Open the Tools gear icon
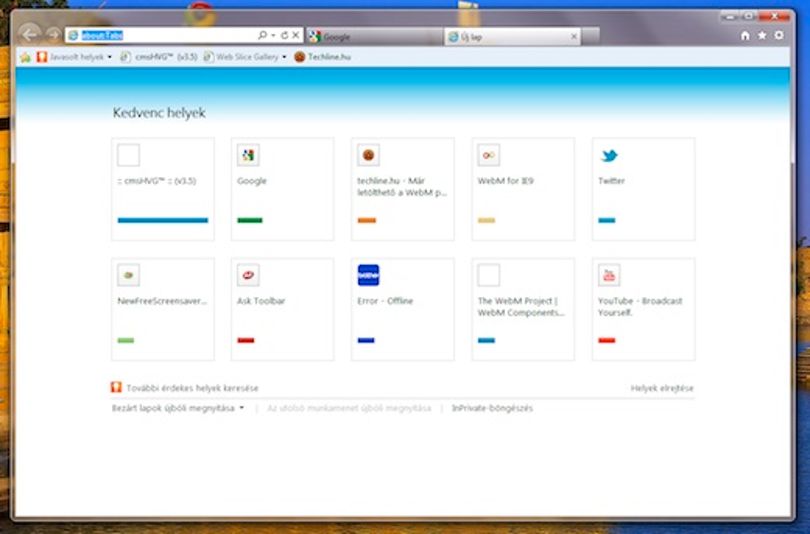This screenshot has width=810, height=534. coord(779,35)
